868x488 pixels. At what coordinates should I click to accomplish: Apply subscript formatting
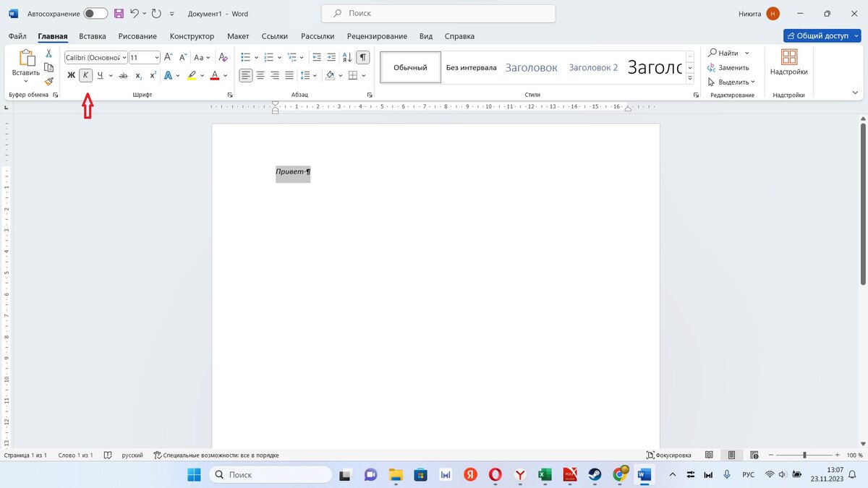pyautogui.click(x=139, y=75)
